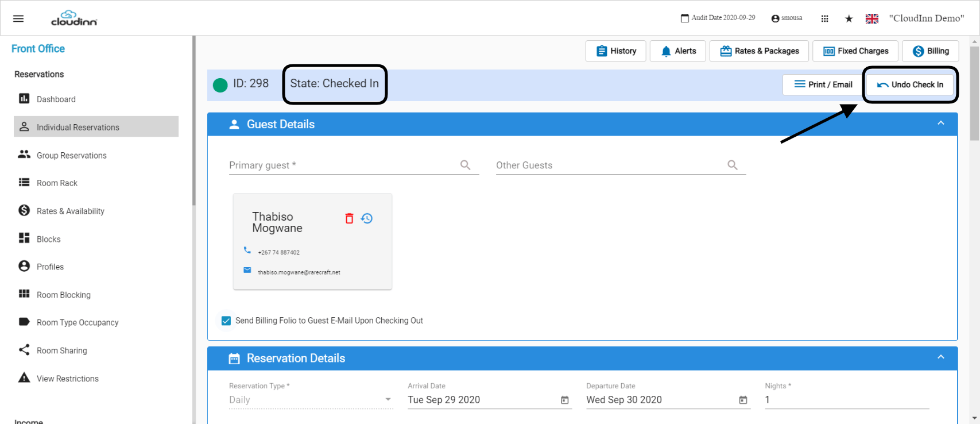The width and height of the screenshot is (980, 424).
Task: Click the green reservation status indicator
Action: click(220, 85)
